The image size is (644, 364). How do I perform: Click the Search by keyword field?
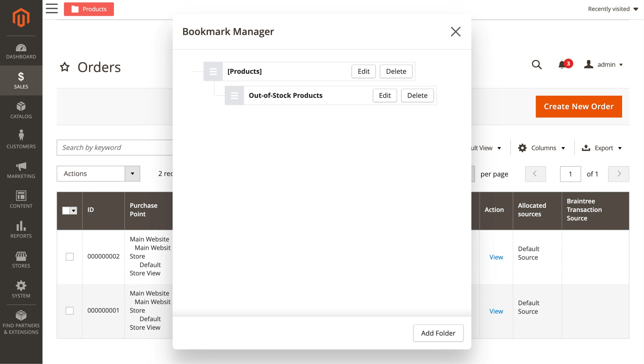pos(114,147)
